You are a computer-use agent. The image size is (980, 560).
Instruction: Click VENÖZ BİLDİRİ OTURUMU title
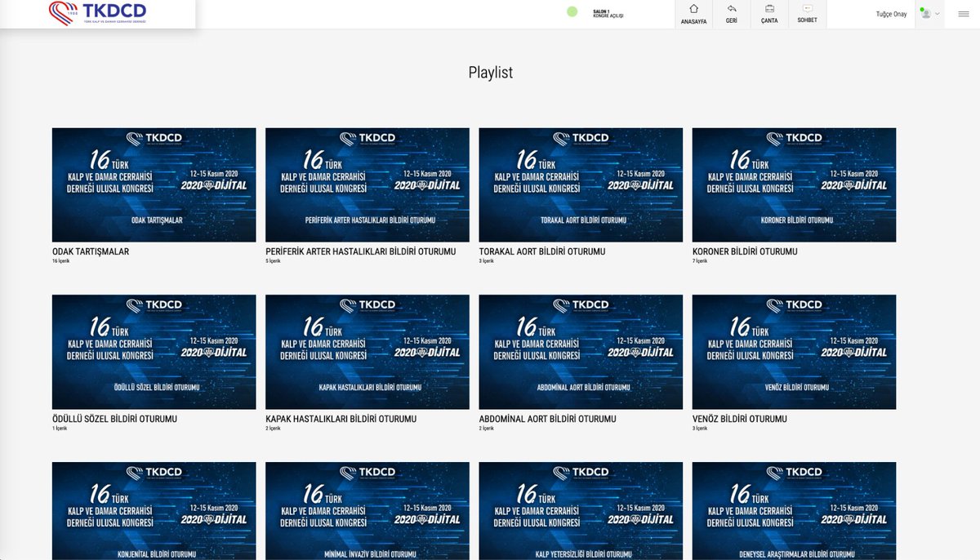[x=740, y=419]
